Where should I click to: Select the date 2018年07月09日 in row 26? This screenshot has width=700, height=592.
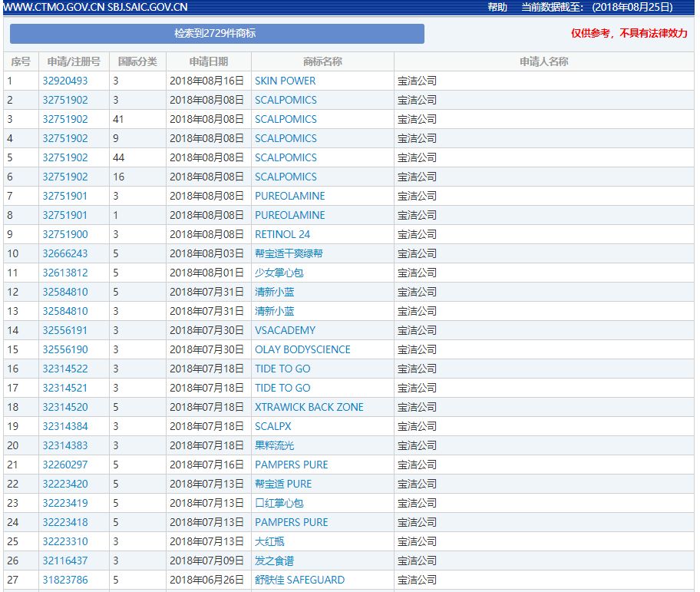(206, 561)
